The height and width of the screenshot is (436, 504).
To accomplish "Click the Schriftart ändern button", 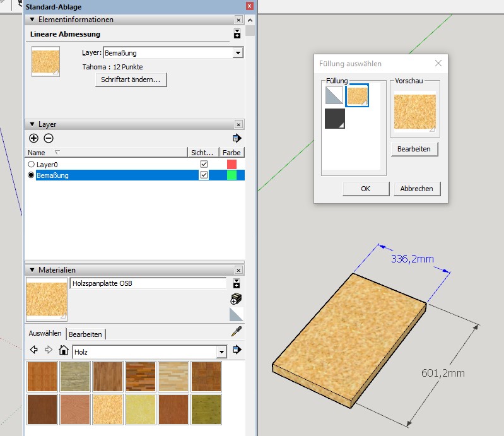I will pyautogui.click(x=131, y=80).
